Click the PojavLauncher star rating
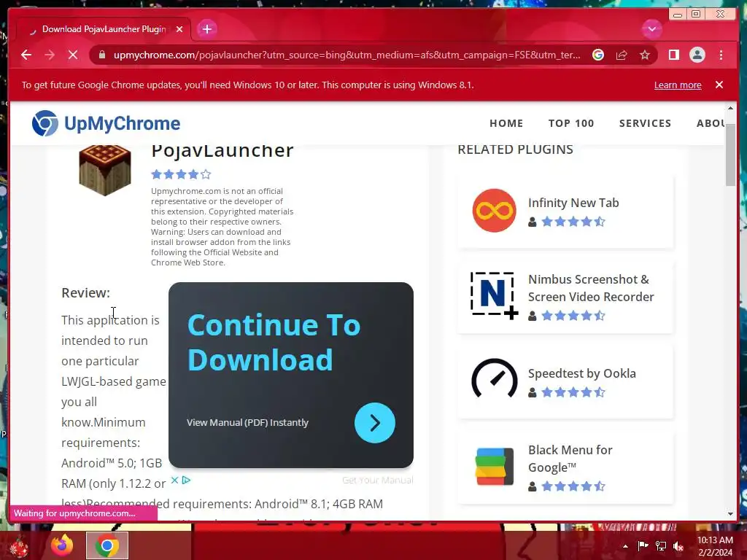Image resolution: width=747 pixels, height=560 pixels. (x=181, y=174)
